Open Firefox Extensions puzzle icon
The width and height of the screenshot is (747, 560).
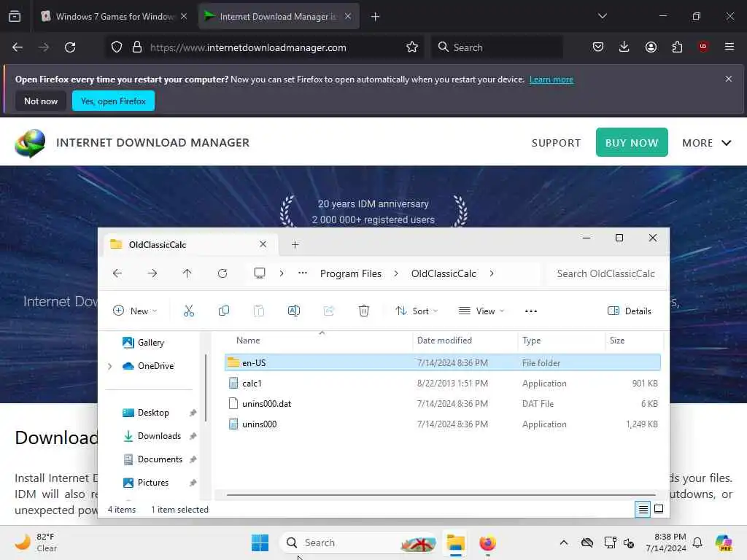coord(677,47)
